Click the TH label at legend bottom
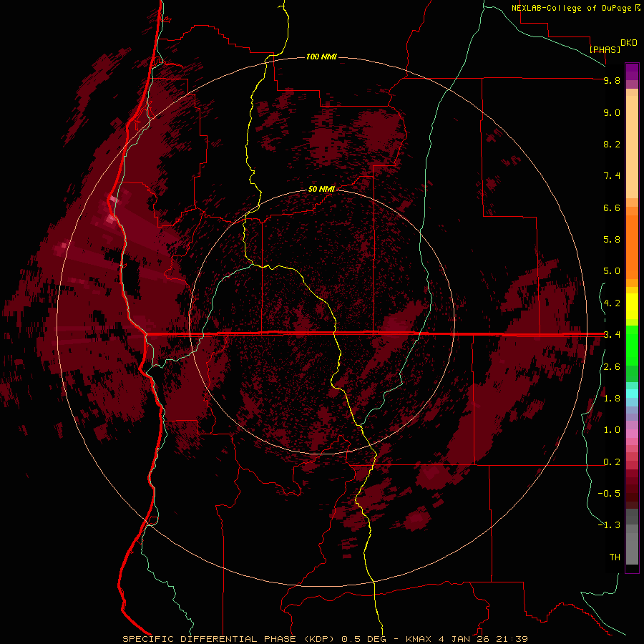 point(615,557)
